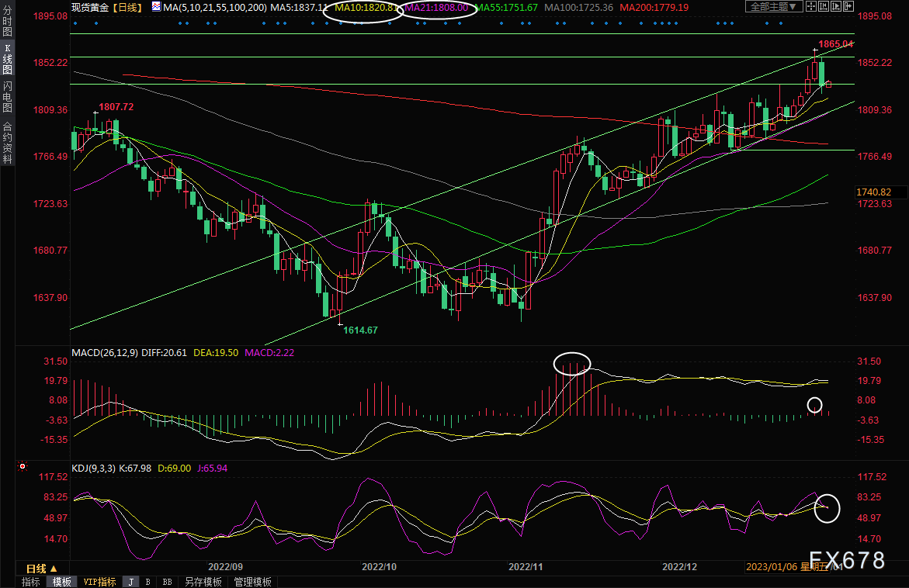Click the 管理模板 button

click(x=252, y=582)
